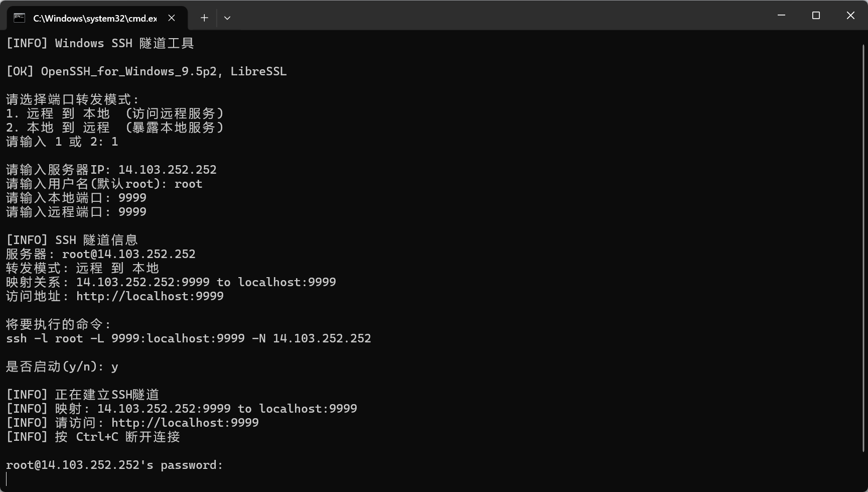Click option 1 远程 到 本地 menu line
The image size is (868, 492).
point(115,113)
